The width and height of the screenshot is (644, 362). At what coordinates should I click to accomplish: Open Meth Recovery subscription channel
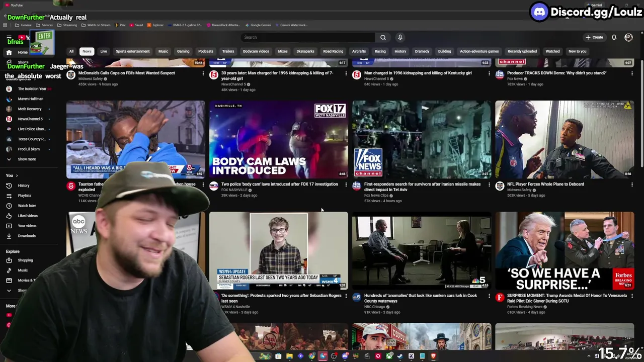(x=30, y=109)
